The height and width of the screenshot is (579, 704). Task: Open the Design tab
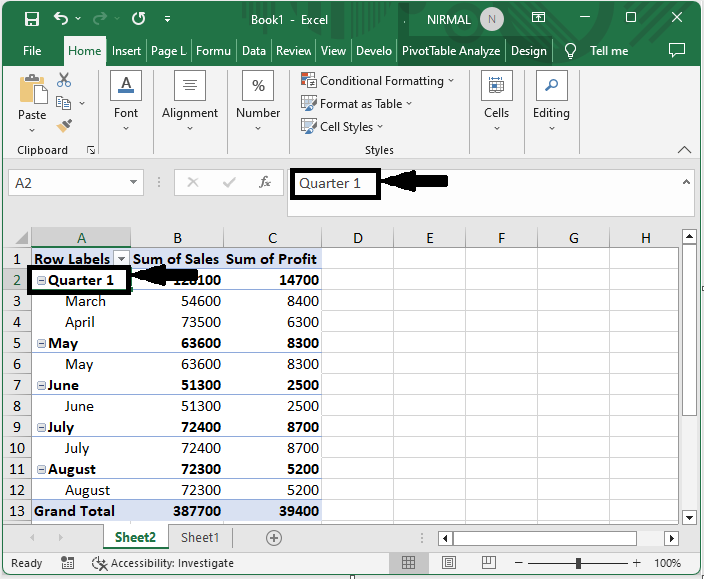coord(528,51)
